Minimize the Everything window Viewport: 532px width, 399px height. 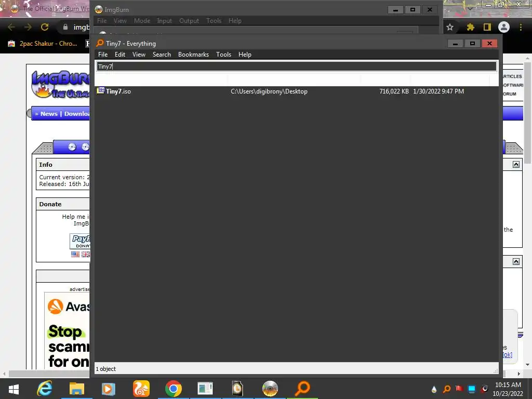click(455, 44)
